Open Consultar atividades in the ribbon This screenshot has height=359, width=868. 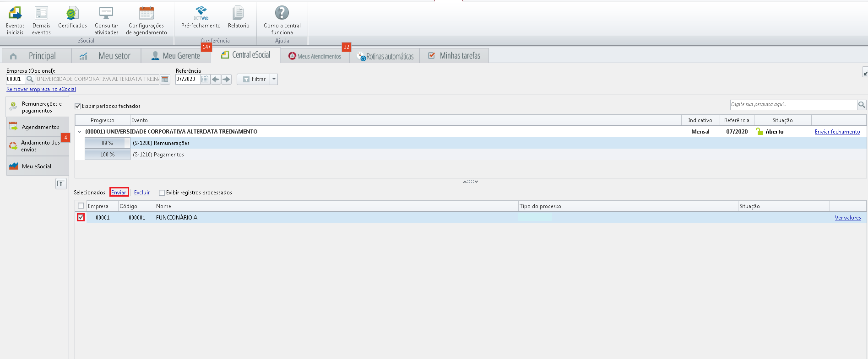pyautogui.click(x=106, y=21)
